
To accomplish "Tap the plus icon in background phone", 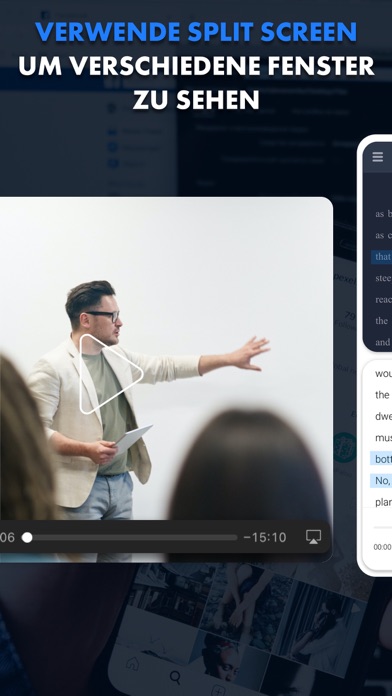I will click(218, 690).
